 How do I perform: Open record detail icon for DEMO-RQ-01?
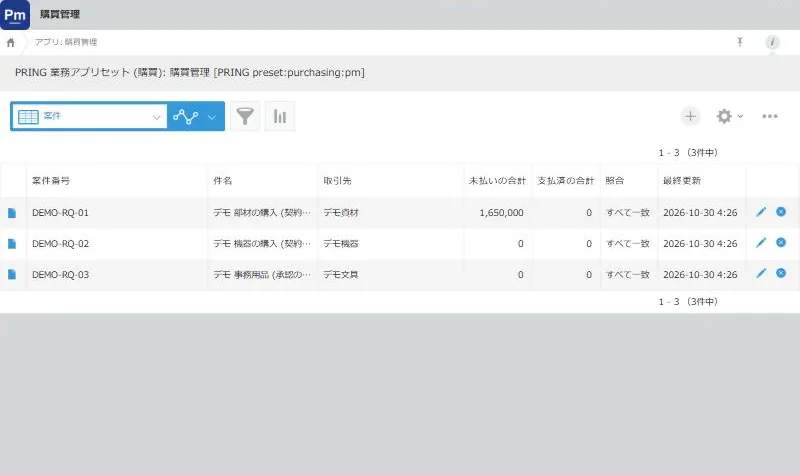(x=12, y=213)
